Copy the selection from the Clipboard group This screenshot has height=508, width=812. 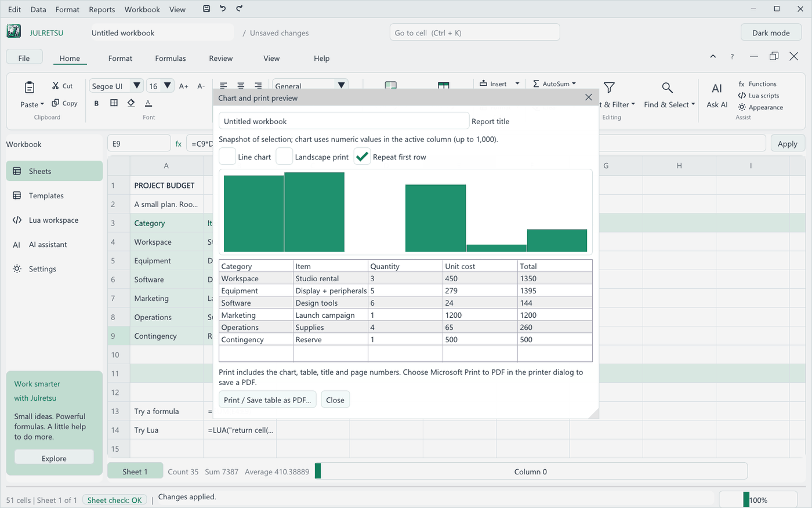[x=64, y=103]
